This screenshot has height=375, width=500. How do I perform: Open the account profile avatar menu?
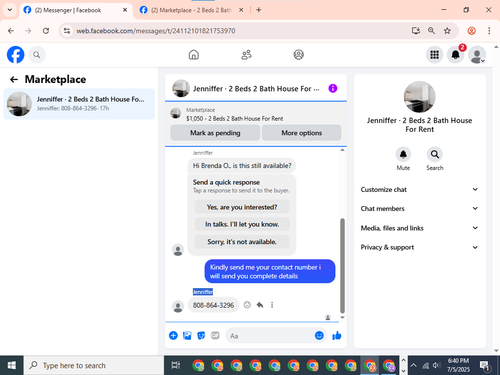(477, 55)
